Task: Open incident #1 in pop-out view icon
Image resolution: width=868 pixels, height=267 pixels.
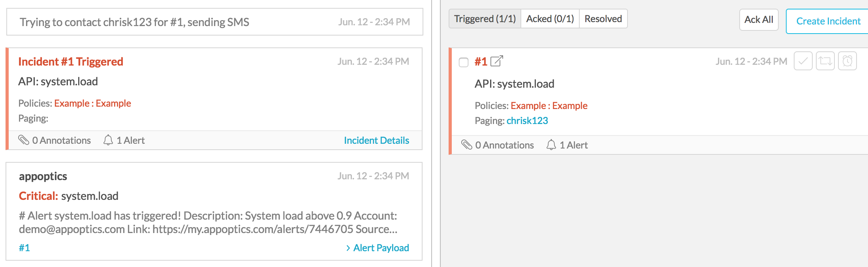Action: tap(496, 61)
